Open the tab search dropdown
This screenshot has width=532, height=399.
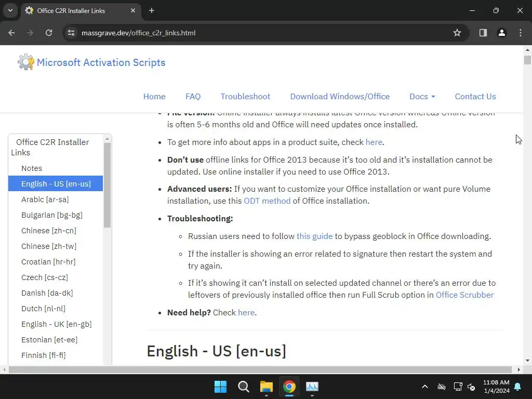10,10
